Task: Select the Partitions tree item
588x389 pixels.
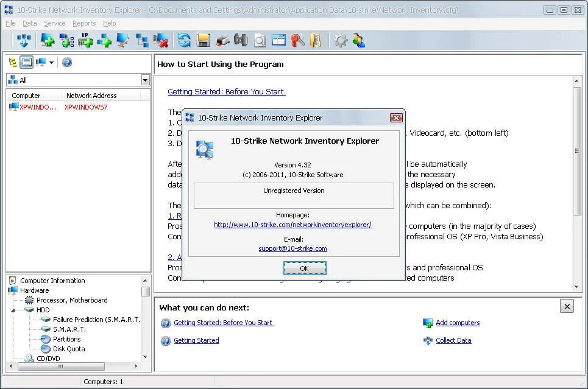Action: click(x=67, y=339)
